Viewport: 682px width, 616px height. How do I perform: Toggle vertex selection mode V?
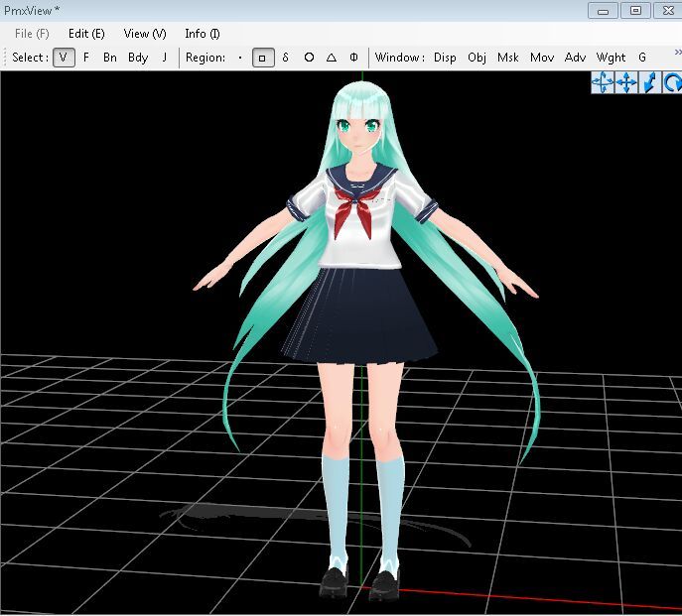64,58
